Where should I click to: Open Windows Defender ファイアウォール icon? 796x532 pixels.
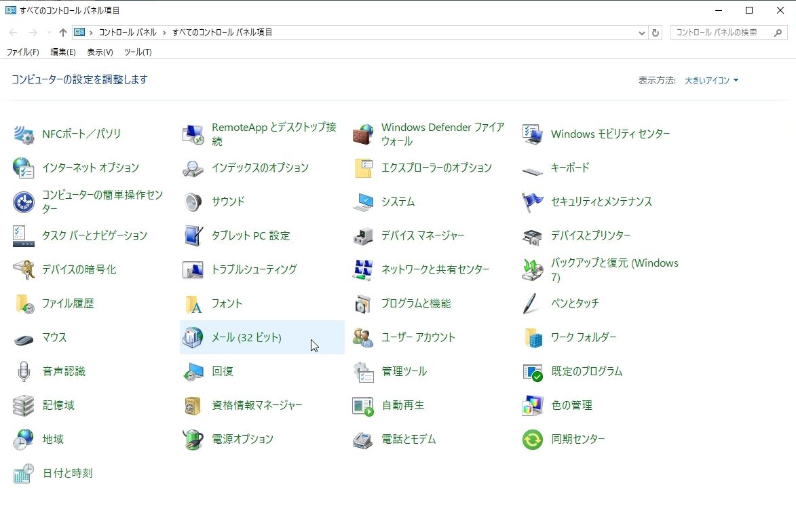click(362, 134)
